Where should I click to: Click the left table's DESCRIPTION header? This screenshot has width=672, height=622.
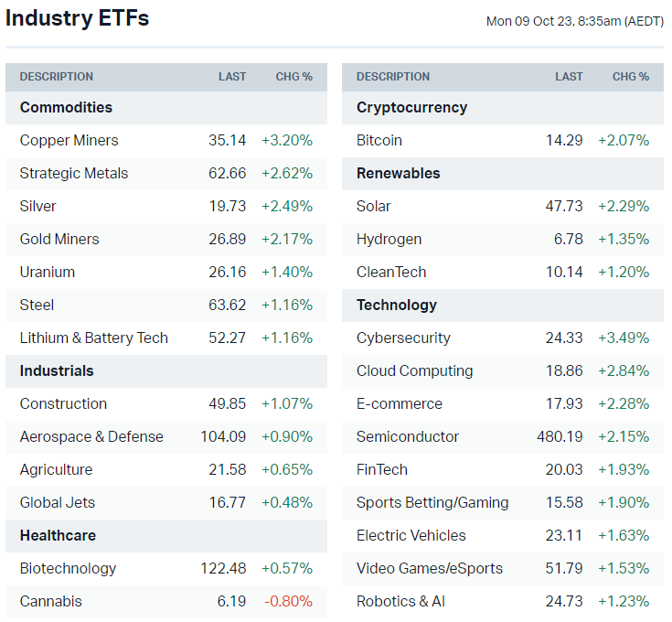[x=57, y=77]
